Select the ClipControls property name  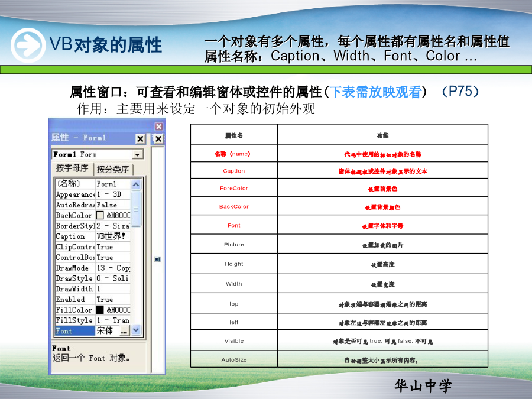pos(75,247)
